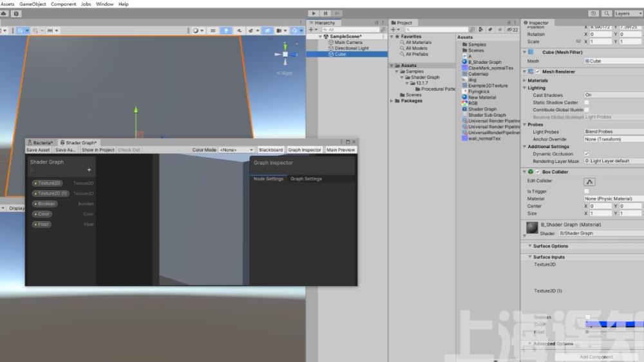Open the scene effects dropdown icon
This screenshot has height=362, width=644.
(x=252, y=30)
